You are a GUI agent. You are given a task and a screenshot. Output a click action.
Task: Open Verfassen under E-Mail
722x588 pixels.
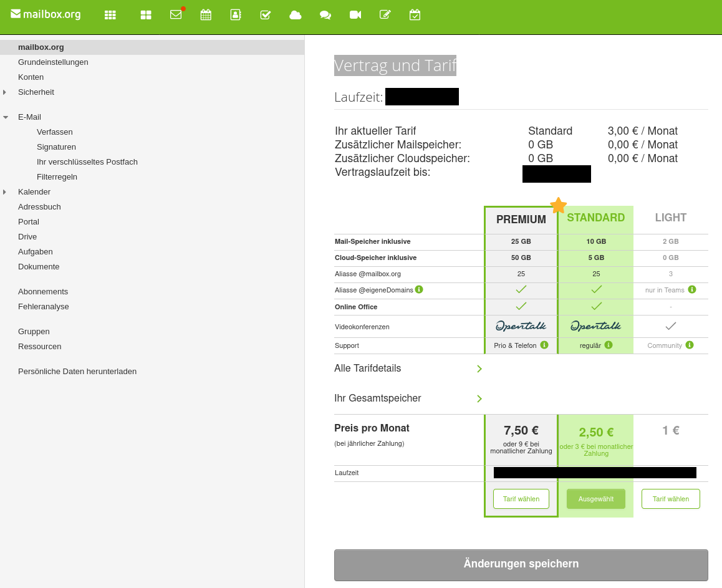point(55,132)
